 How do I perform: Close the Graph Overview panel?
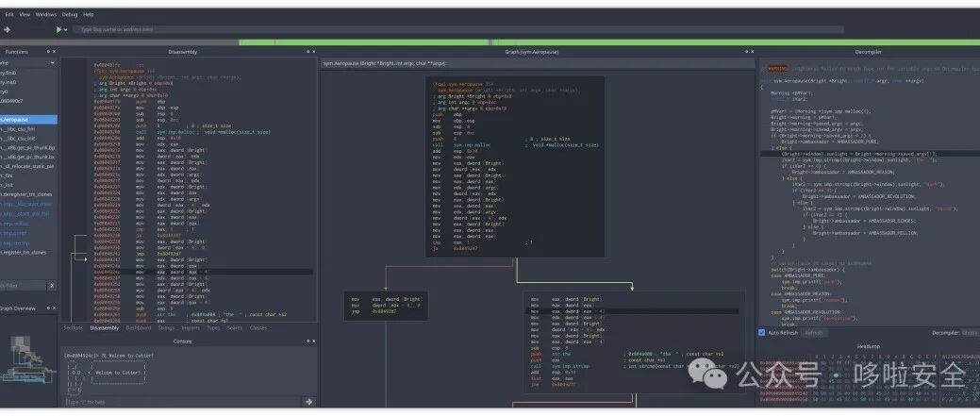point(54,308)
